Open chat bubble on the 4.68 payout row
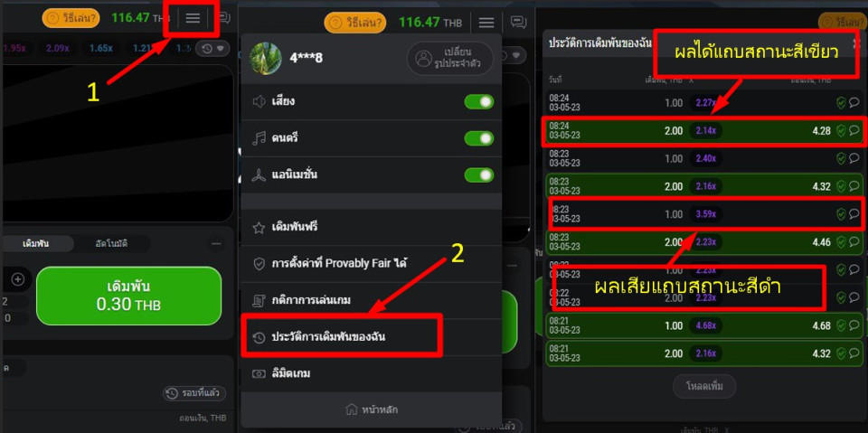 click(854, 325)
